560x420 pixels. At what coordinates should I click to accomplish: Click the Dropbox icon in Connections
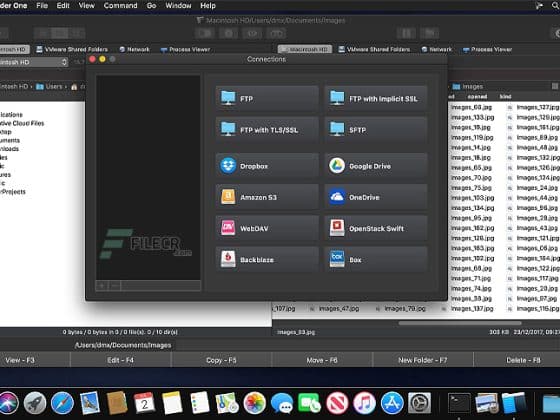point(228,166)
